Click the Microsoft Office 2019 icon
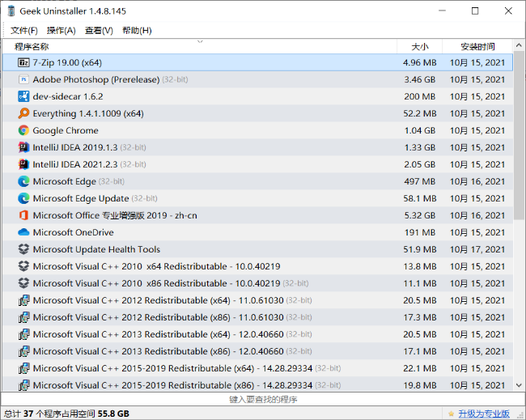 23,215
